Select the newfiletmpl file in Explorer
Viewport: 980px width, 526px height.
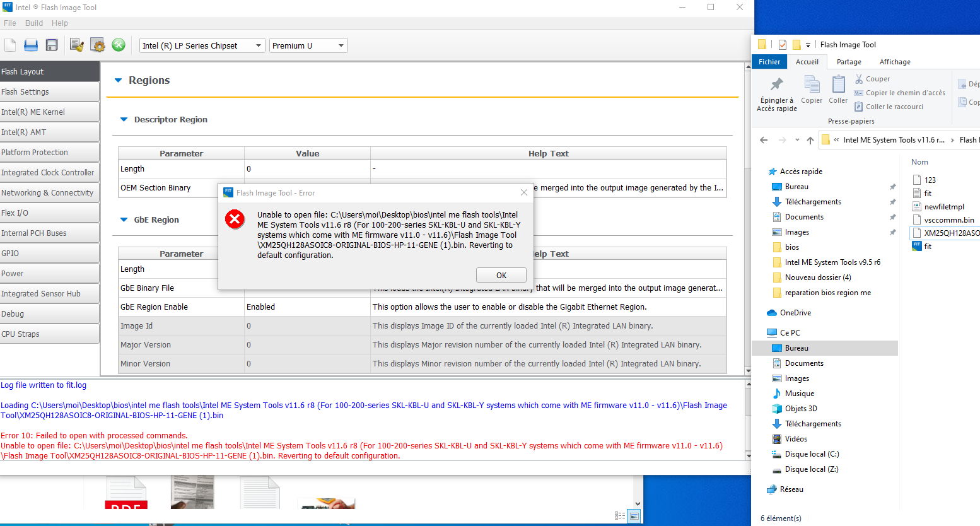click(x=938, y=207)
